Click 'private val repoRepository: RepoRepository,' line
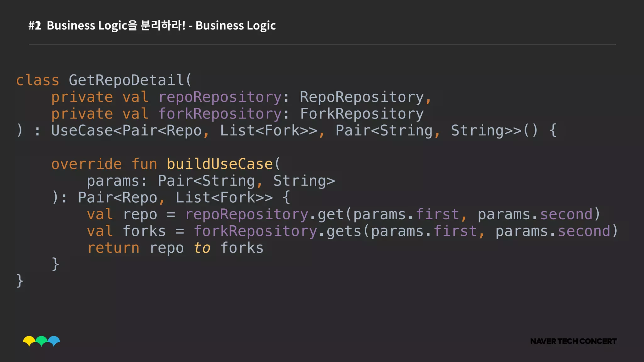 (x=241, y=97)
